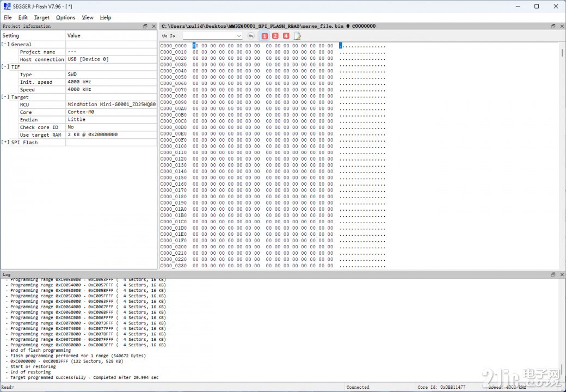The image size is (566, 392).
Task: Close the Log panel
Action: click(x=562, y=274)
